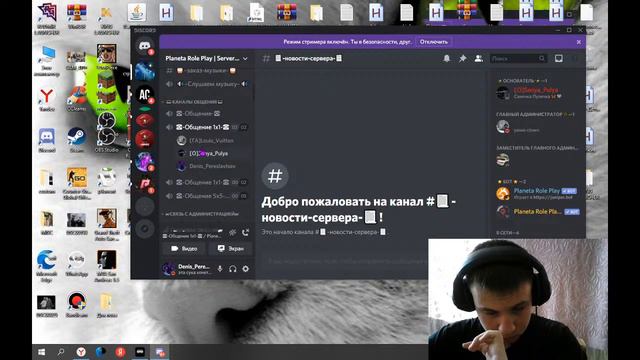Open the Windows Start menu
The image size is (640, 360).
click(41, 352)
